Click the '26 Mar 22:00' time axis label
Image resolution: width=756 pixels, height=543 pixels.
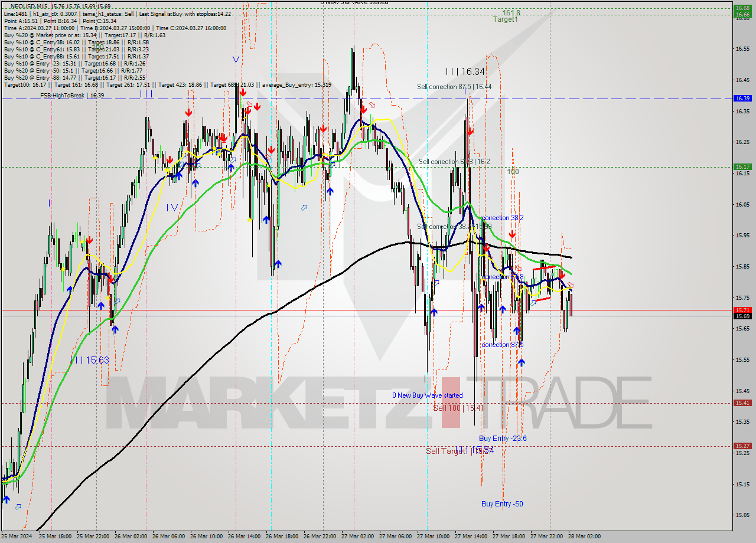(321, 537)
